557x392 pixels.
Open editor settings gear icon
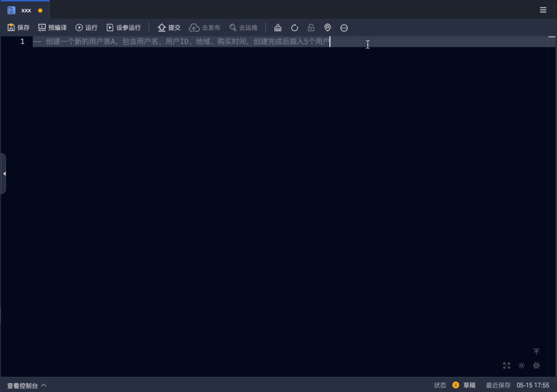click(x=536, y=365)
